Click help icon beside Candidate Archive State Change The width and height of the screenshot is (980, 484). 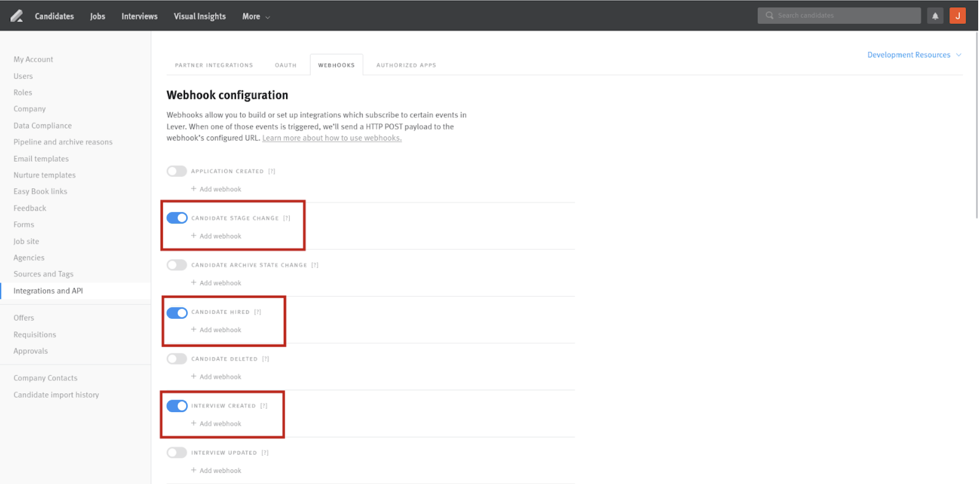click(314, 265)
